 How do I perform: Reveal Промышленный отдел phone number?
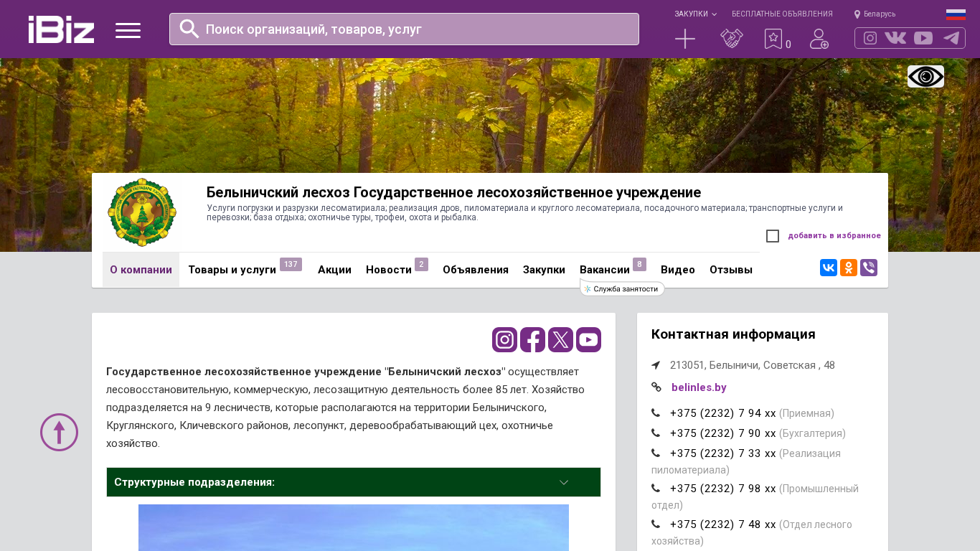[723, 489]
